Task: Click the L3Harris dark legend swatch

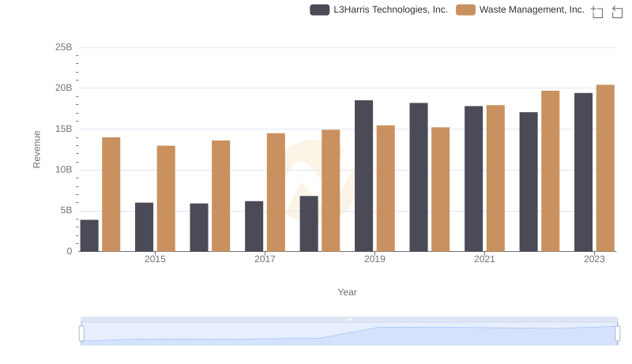Action: (320, 9)
